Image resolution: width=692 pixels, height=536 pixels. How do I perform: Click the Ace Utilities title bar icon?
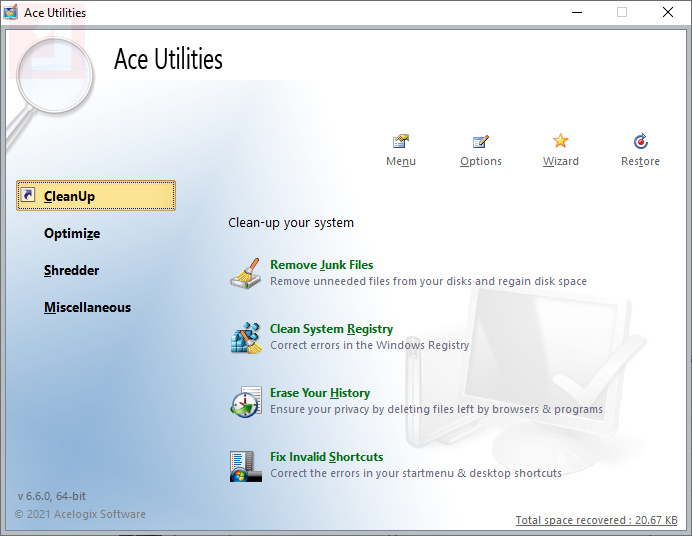[11, 12]
